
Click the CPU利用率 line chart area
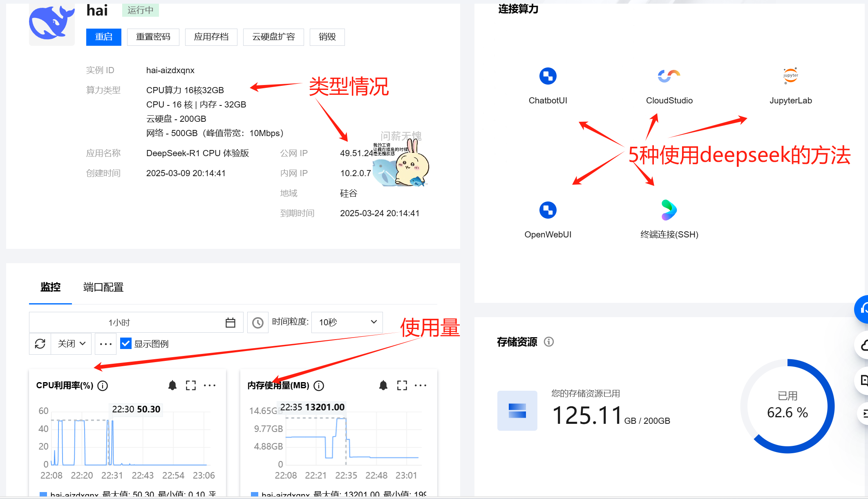tap(131, 439)
